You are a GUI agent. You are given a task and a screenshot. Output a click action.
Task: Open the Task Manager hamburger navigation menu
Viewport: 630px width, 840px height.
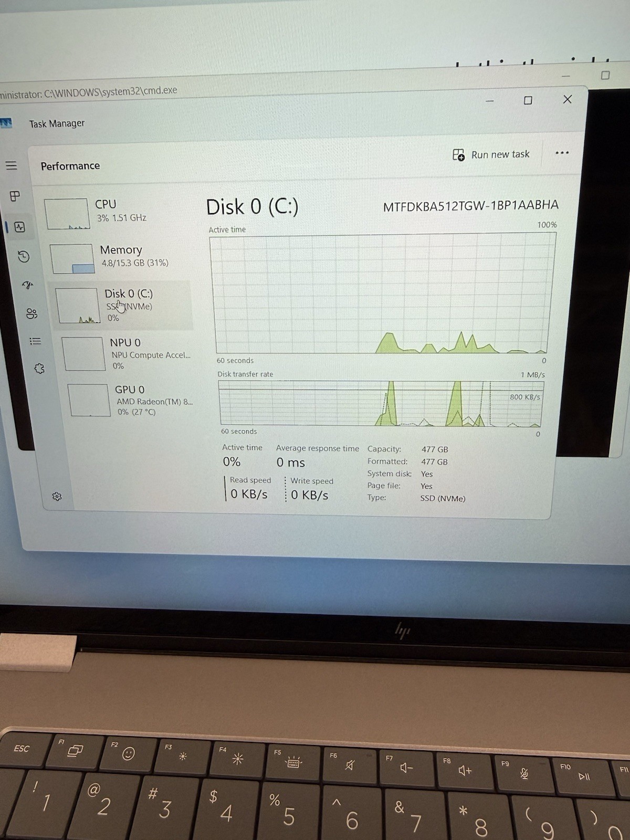(12, 166)
